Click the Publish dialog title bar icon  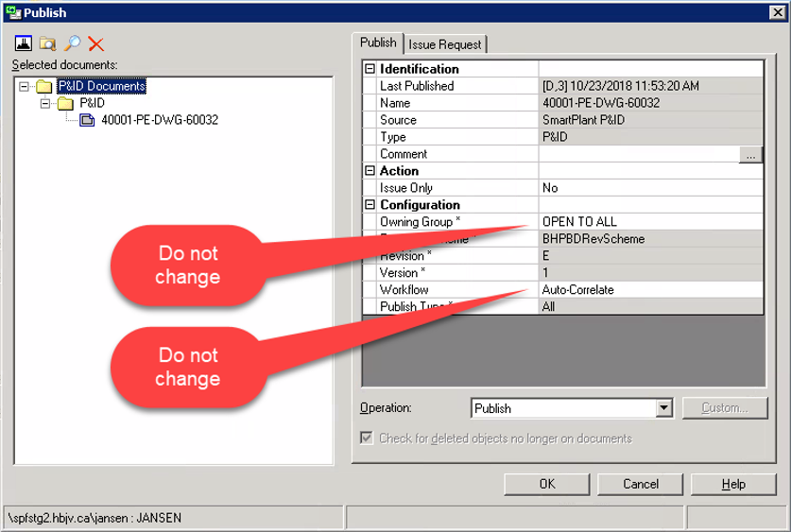tap(11, 12)
